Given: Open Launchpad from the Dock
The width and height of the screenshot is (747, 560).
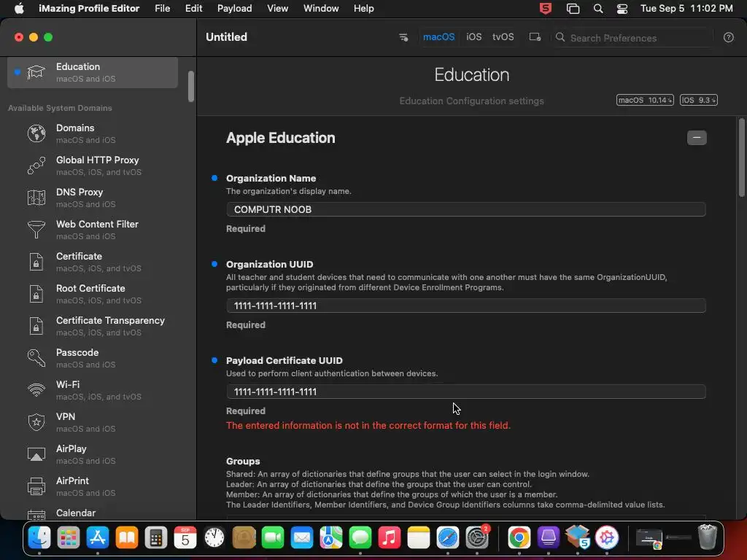Looking at the screenshot, I should pos(69,537).
